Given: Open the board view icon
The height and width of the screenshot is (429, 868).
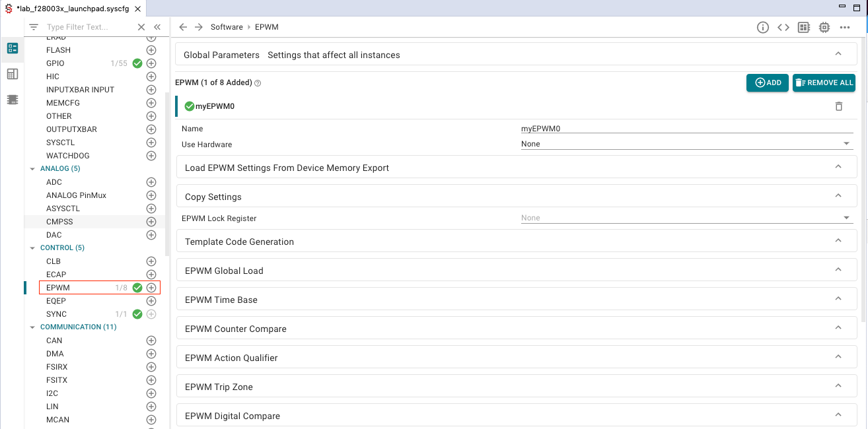Looking at the screenshot, I should coord(803,27).
